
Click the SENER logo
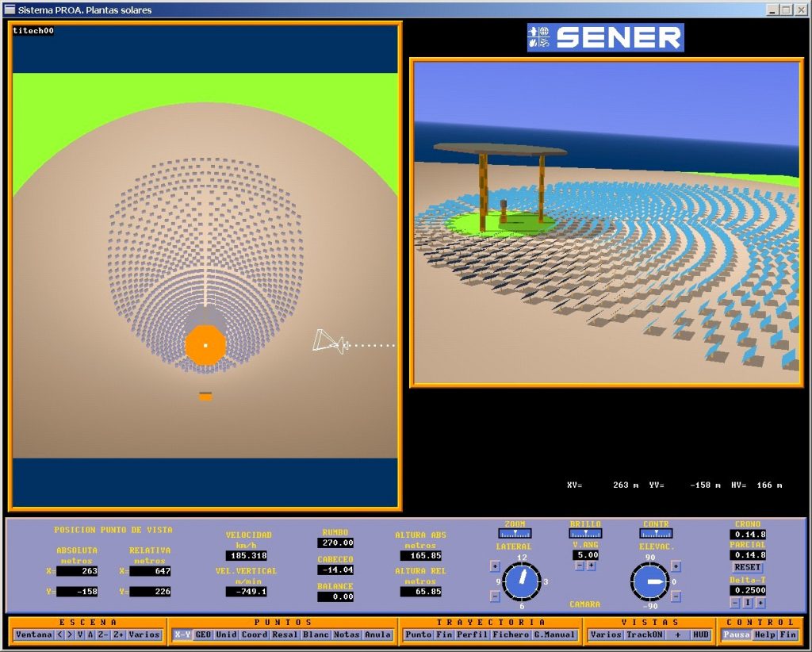pos(605,37)
